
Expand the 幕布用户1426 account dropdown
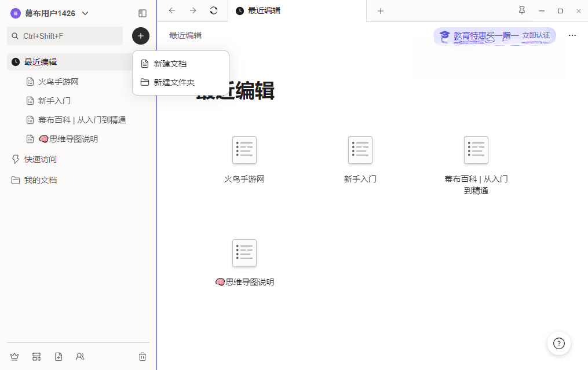click(49, 13)
